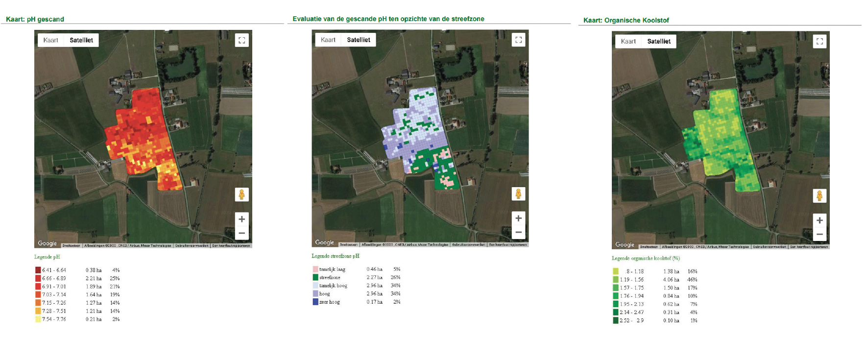This screenshot has width=868, height=337.
Task: Click the 'zeer hoog' dark blue legend swatch
Action: click(x=315, y=302)
